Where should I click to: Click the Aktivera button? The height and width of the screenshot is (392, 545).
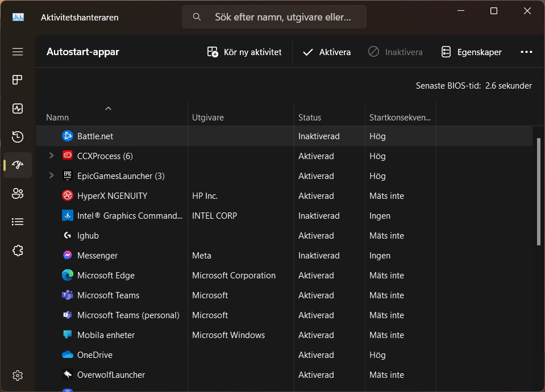pos(327,52)
